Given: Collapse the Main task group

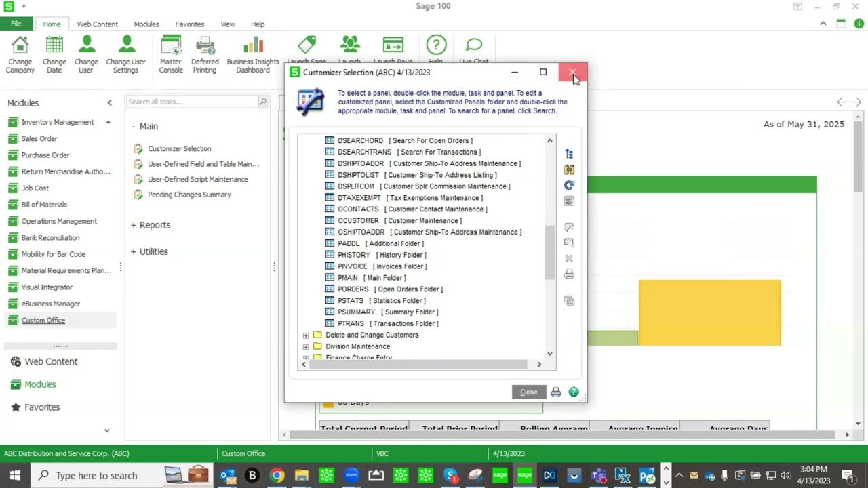Looking at the screenshot, I should [133, 127].
